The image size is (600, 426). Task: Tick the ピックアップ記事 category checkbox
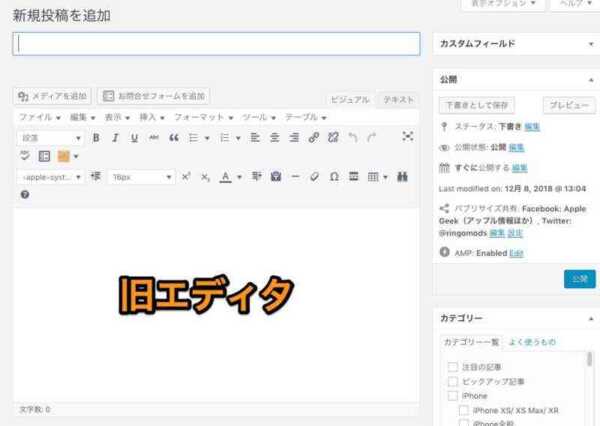tap(453, 382)
